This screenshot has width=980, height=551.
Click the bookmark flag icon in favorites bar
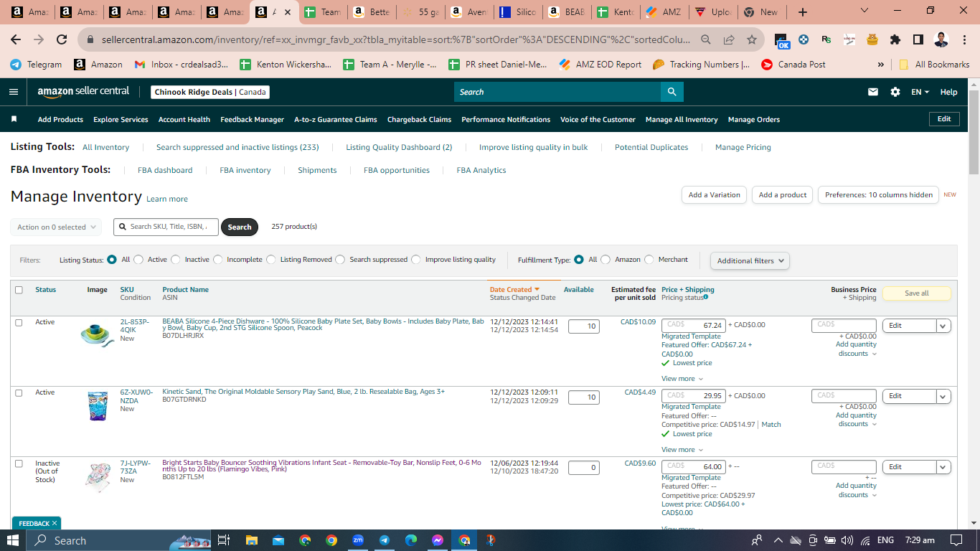14,119
